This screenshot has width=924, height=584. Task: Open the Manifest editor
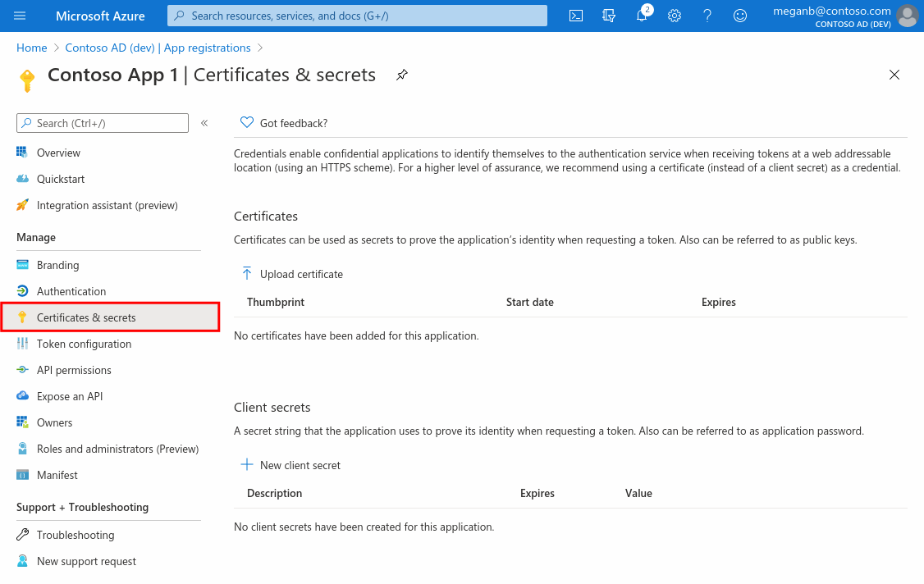pos(57,475)
